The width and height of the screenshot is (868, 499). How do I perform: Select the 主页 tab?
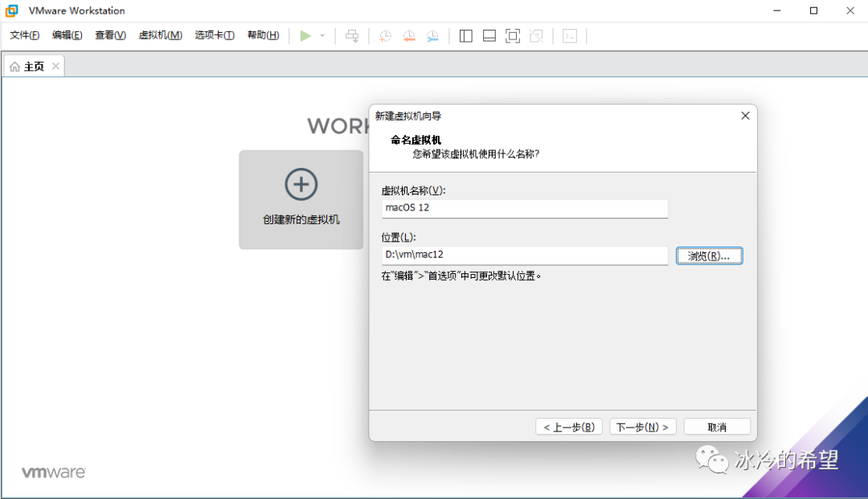click(35, 67)
